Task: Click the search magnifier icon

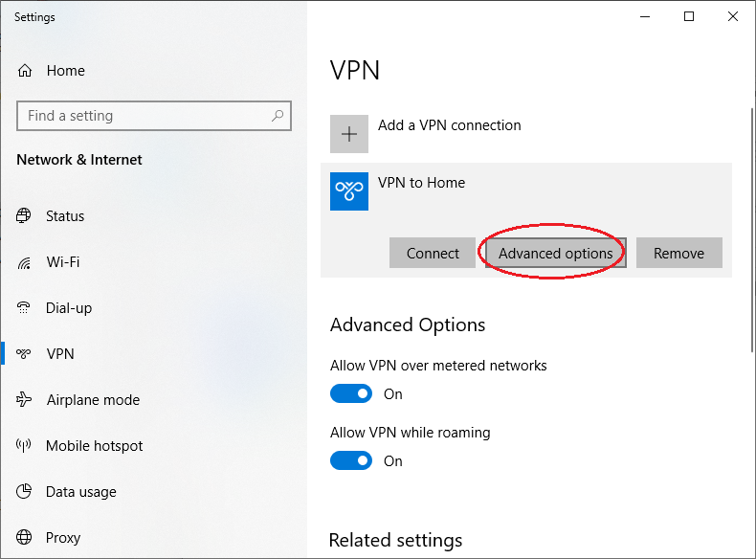Action: (x=278, y=116)
